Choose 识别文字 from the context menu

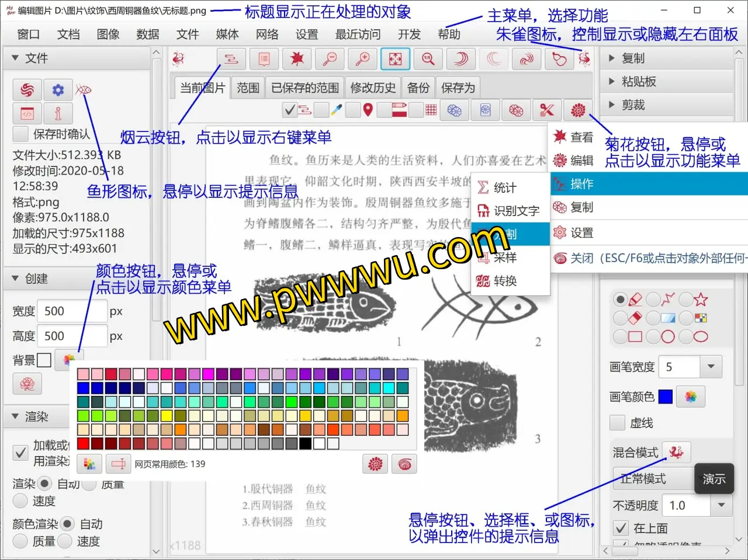516,211
